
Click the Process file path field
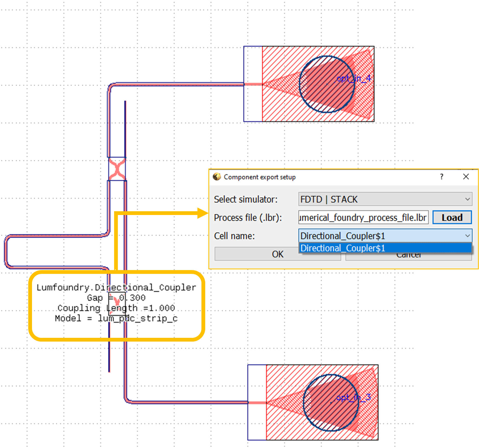tap(363, 217)
